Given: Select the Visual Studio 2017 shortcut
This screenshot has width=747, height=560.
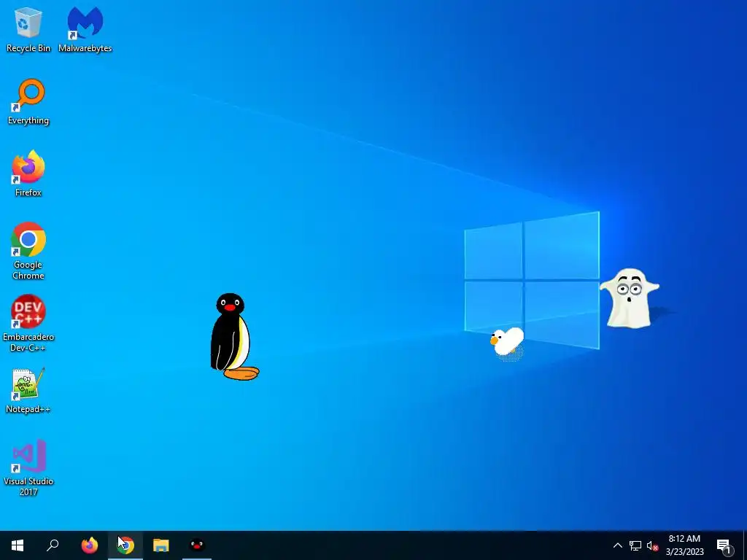Looking at the screenshot, I should tap(28, 467).
